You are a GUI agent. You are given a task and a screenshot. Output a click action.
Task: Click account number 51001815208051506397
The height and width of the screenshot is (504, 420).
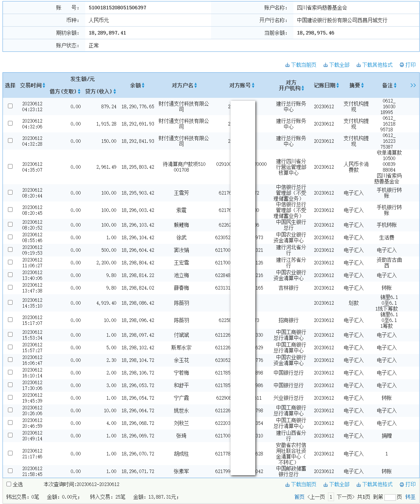(x=118, y=8)
